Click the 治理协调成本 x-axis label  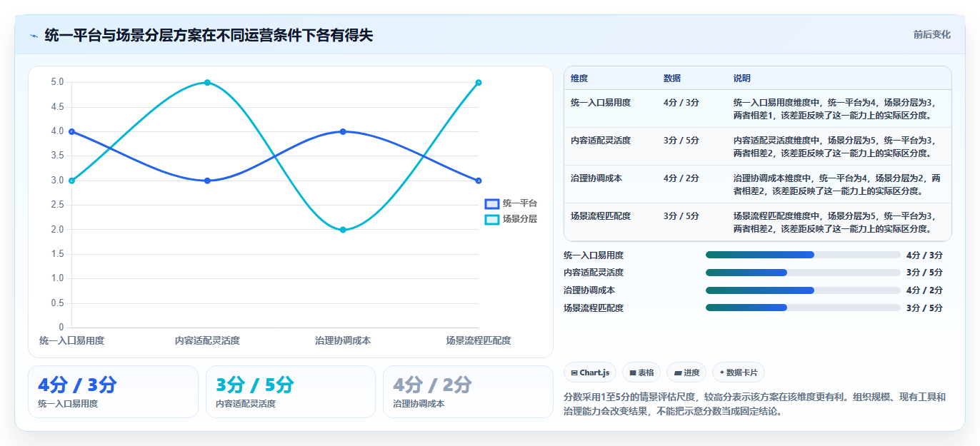click(343, 340)
